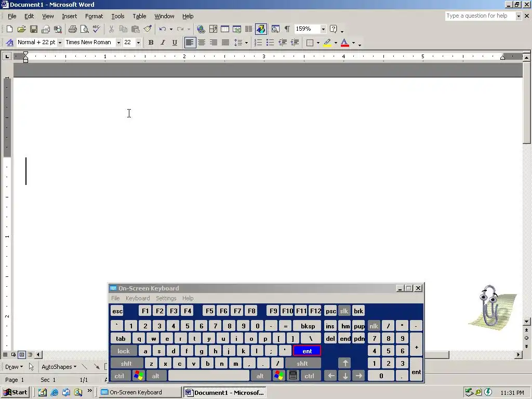Click the esc key on On-Screen Keyboard

pyautogui.click(x=117, y=311)
